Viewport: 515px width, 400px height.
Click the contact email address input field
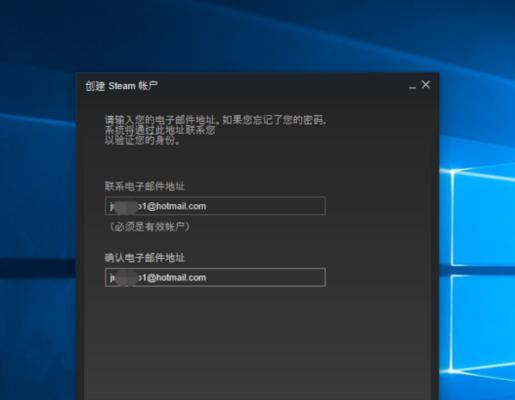(215, 206)
